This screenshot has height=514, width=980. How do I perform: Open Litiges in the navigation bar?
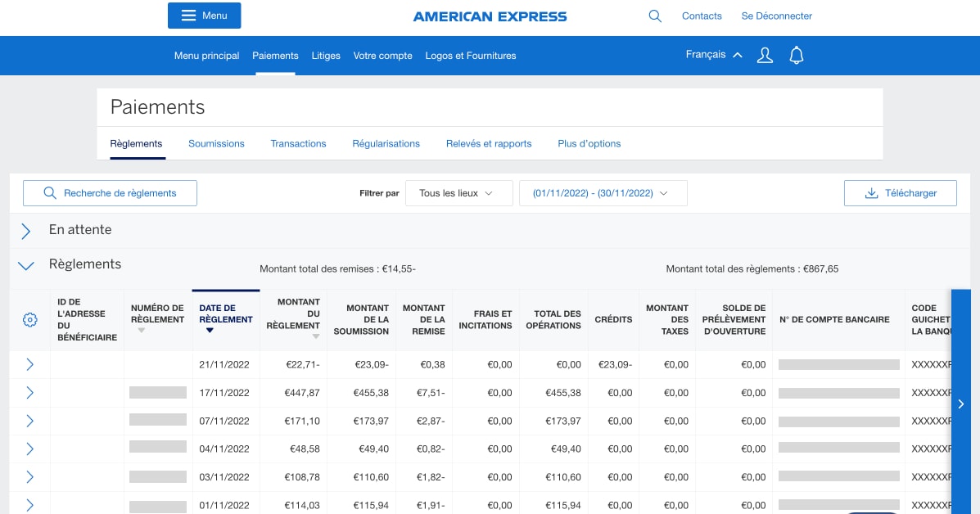coord(326,56)
